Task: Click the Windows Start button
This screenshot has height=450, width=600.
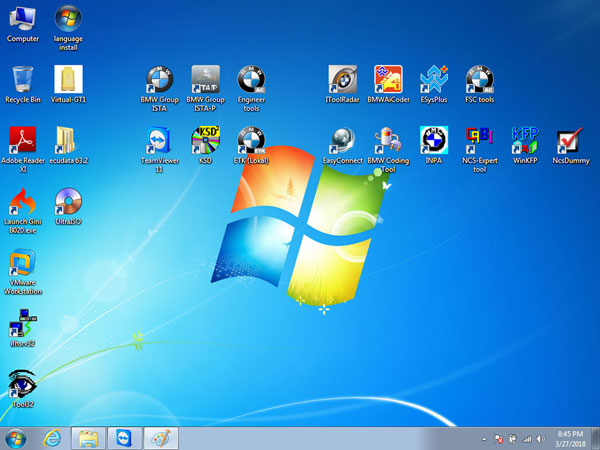Action: coord(16,438)
